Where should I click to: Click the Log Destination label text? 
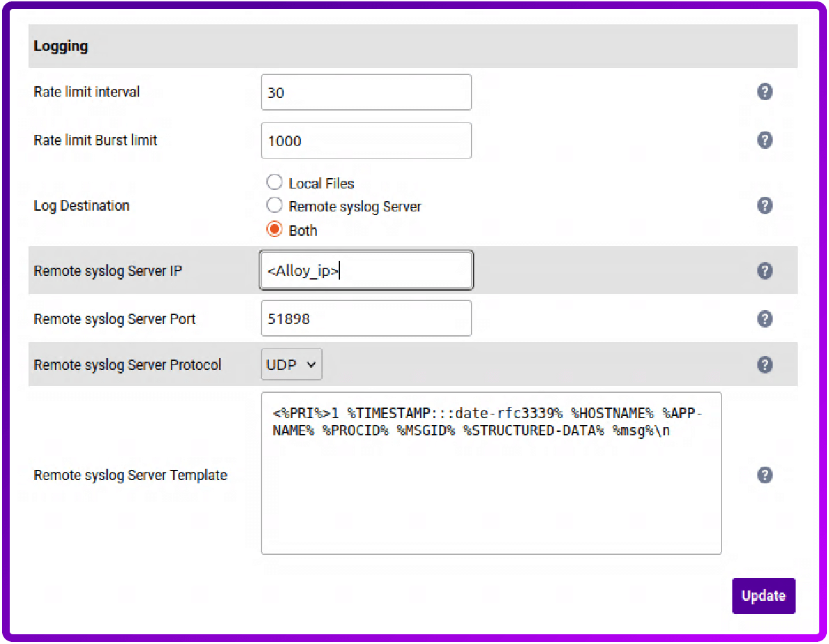[81, 206]
